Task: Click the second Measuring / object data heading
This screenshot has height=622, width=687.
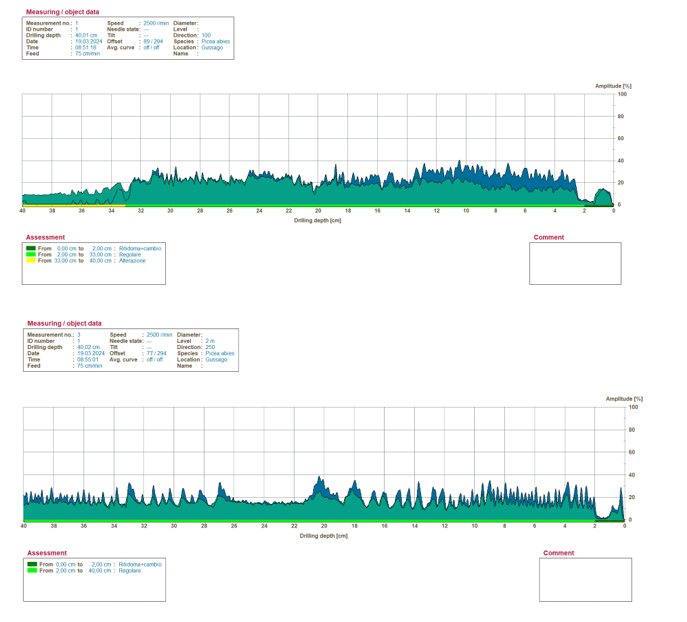Action: coord(64,323)
